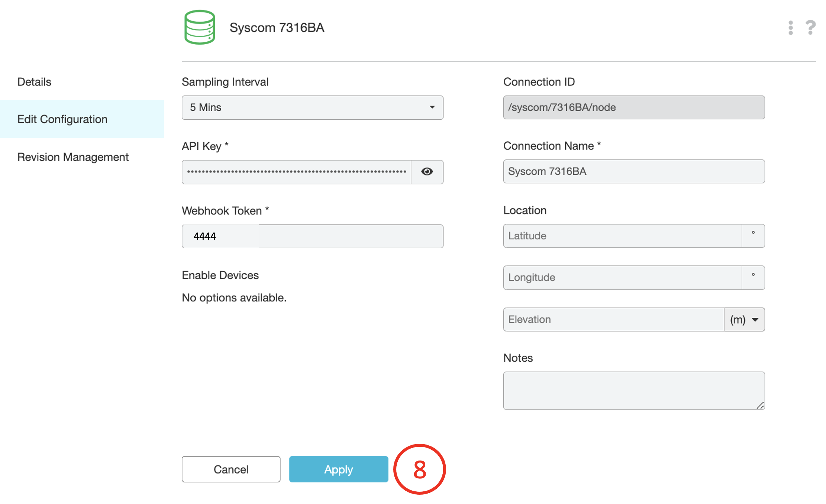Edit the Webhook Token field
826x504 pixels.
tap(312, 236)
